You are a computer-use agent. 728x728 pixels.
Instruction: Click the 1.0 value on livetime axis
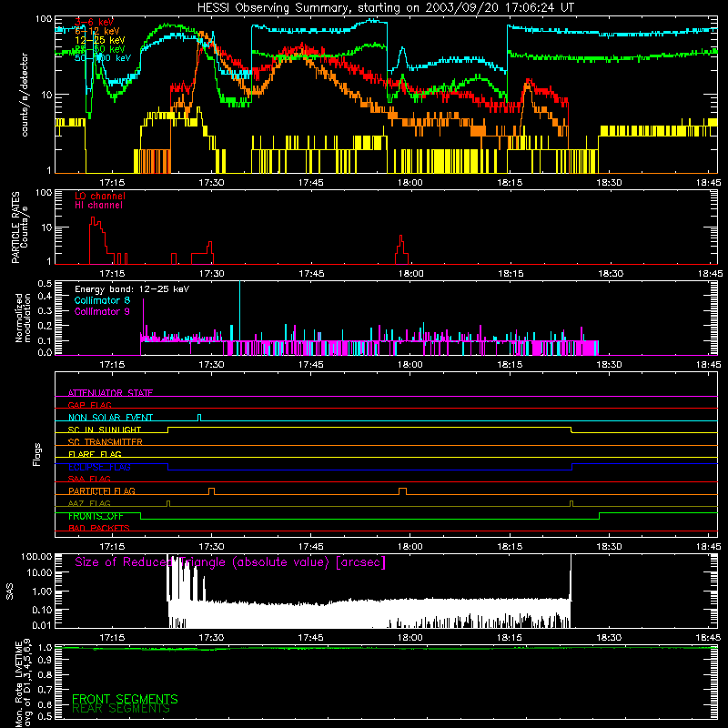click(45, 647)
